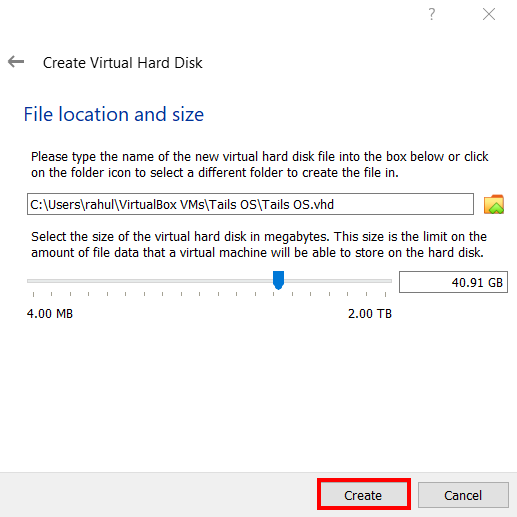Click the File location and size heading
The image size is (517, 517).
coord(114,114)
